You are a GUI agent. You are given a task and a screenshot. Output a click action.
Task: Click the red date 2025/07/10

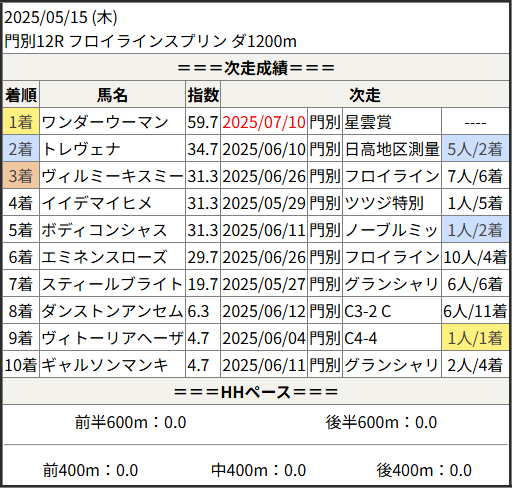(264, 122)
